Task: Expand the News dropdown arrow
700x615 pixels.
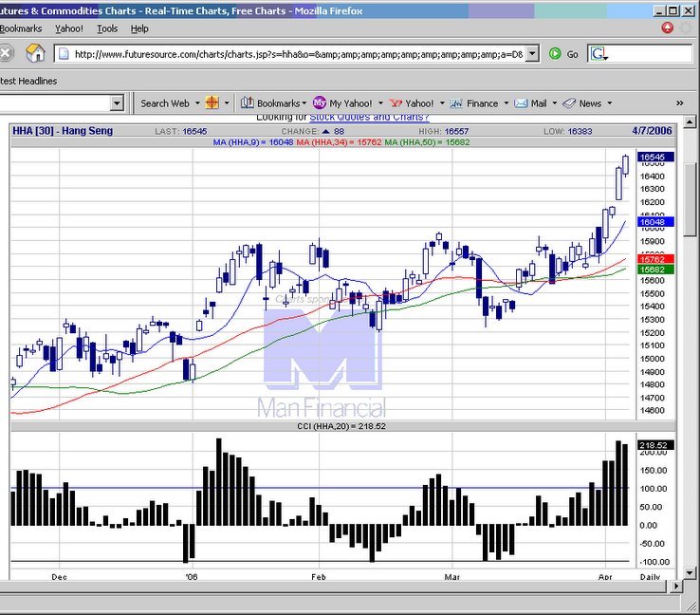Action: (609, 103)
